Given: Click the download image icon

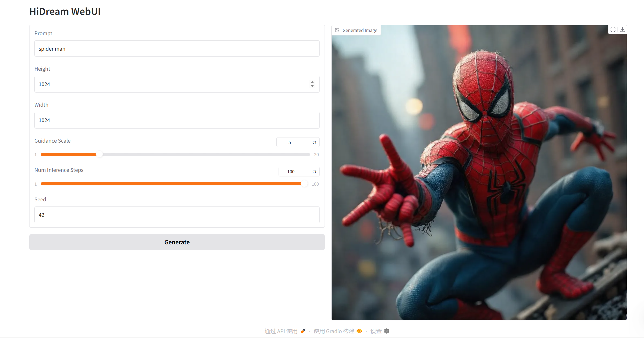Looking at the screenshot, I should coord(622,29).
